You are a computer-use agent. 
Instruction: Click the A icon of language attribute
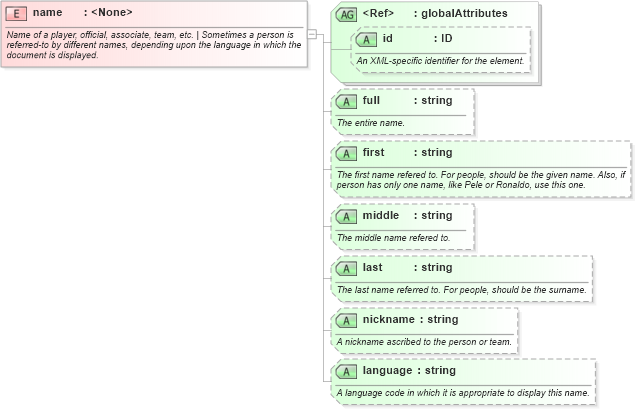(x=346, y=372)
